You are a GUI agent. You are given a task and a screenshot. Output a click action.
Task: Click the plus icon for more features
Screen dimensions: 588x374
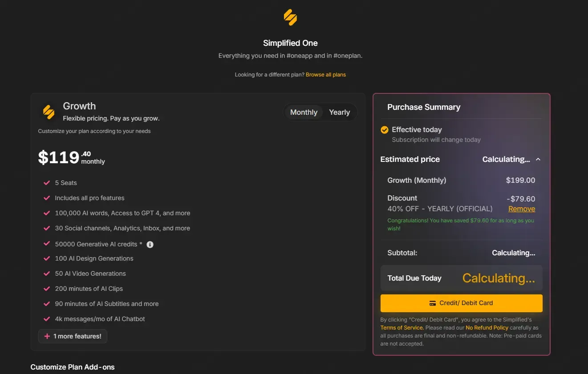pyautogui.click(x=47, y=336)
